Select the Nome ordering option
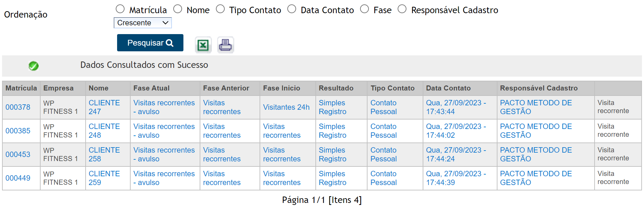644x209 pixels. pyautogui.click(x=178, y=9)
